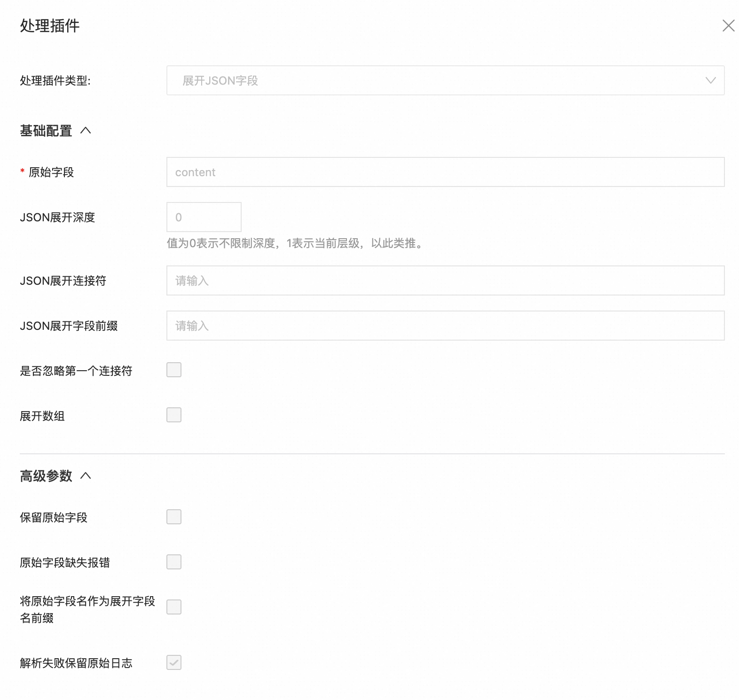Tick the 展开数组 checkbox
The width and height of the screenshot is (739, 700).
(174, 415)
